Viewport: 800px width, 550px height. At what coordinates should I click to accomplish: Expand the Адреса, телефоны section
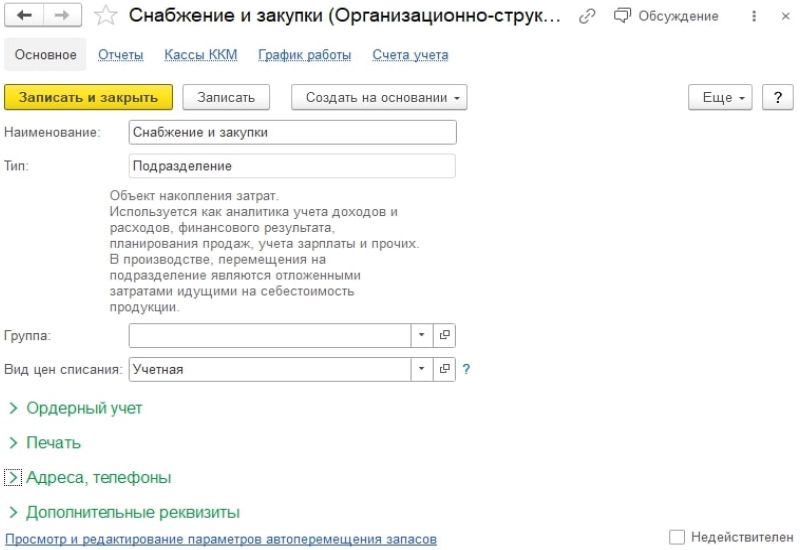[90, 478]
